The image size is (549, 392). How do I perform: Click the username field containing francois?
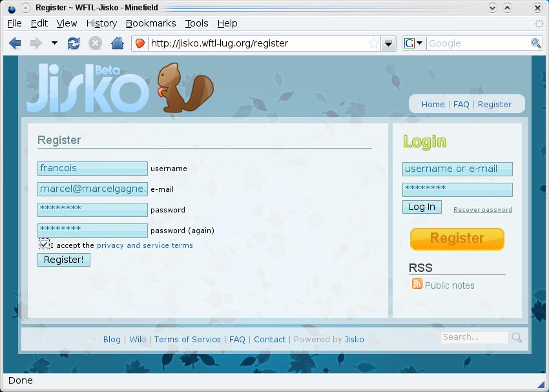coord(92,169)
